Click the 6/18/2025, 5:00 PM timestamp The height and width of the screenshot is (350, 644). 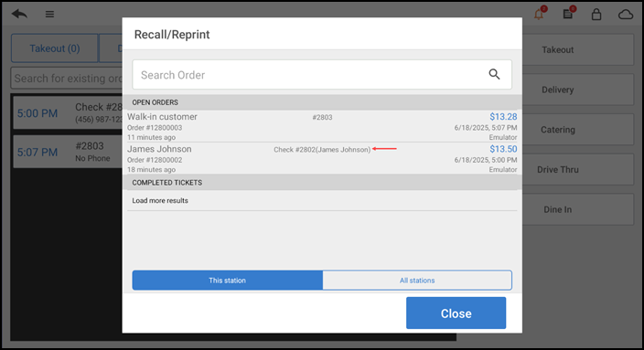[486, 160]
